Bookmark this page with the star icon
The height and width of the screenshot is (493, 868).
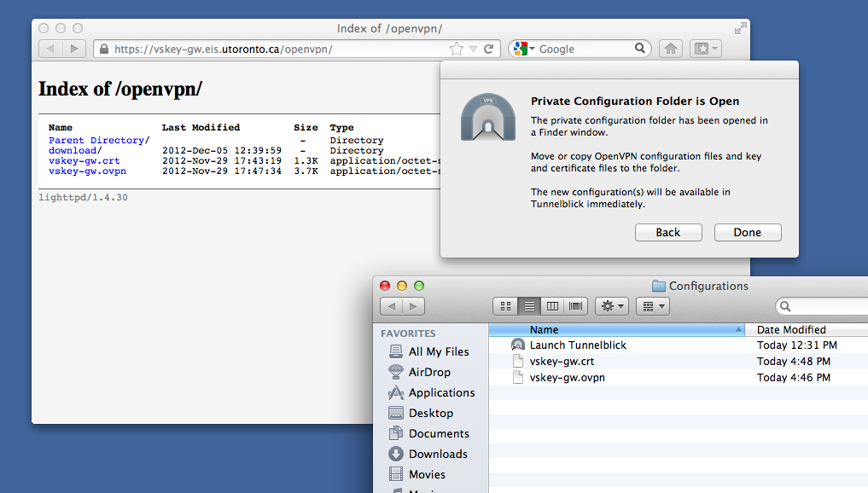456,49
